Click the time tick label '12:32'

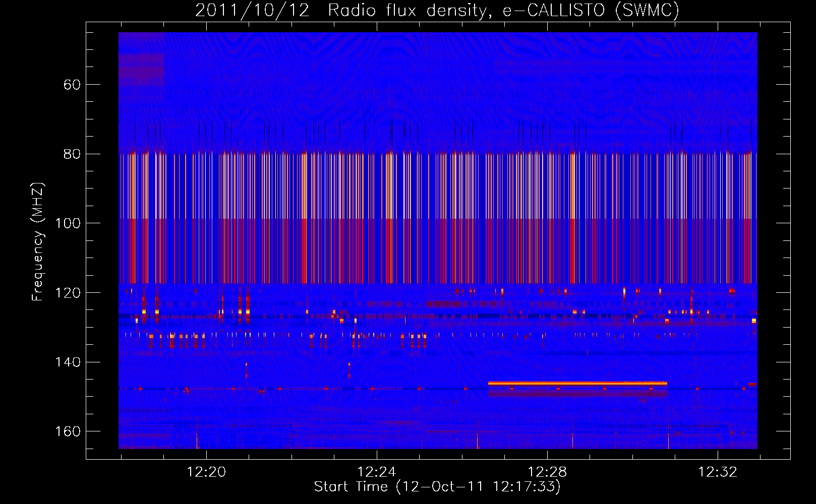718,472
